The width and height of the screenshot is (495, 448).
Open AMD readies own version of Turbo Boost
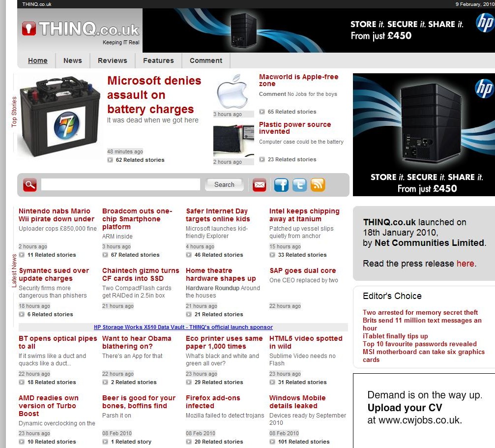(x=48, y=406)
